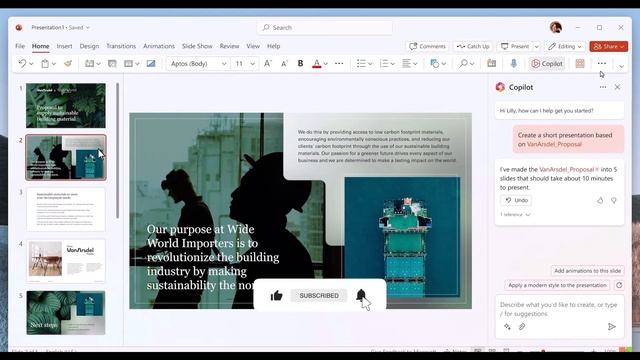Screen dimensions: 640x360
Task: Toggle bold formatting
Action: [300, 64]
